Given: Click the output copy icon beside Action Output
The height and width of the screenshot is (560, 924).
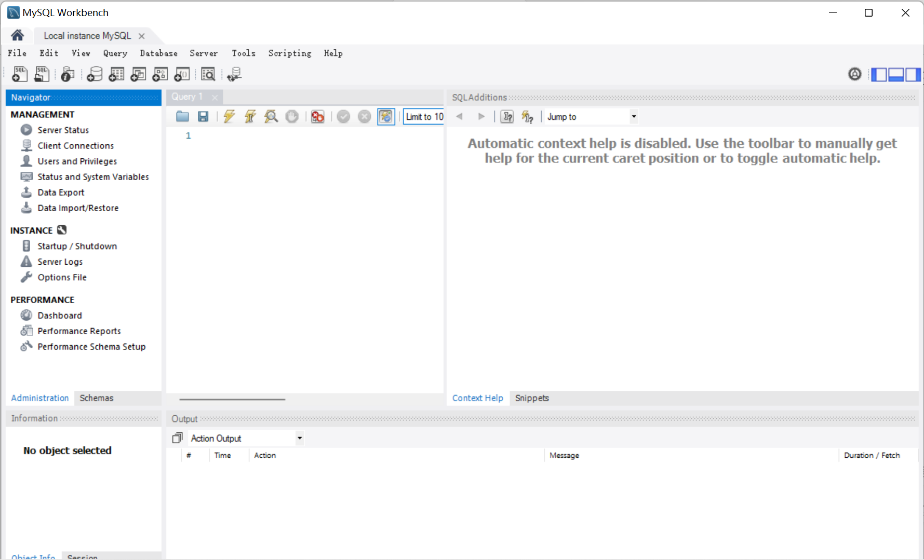Looking at the screenshot, I should [x=177, y=438].
